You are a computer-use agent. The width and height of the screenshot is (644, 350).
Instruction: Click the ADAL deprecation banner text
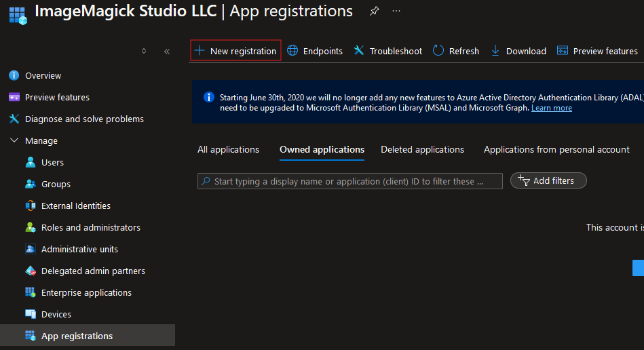[432, 102]
